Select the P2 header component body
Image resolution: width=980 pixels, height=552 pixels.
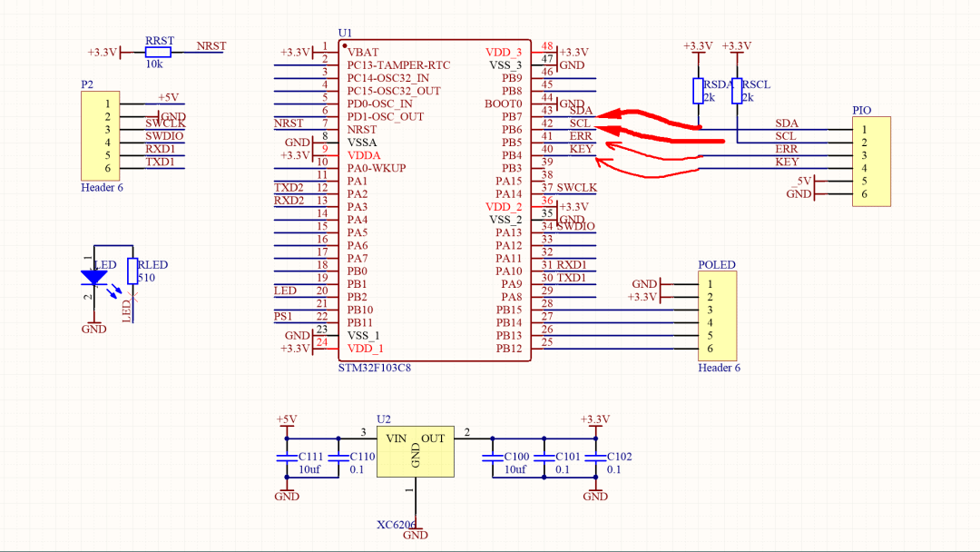tap(100, 135)
